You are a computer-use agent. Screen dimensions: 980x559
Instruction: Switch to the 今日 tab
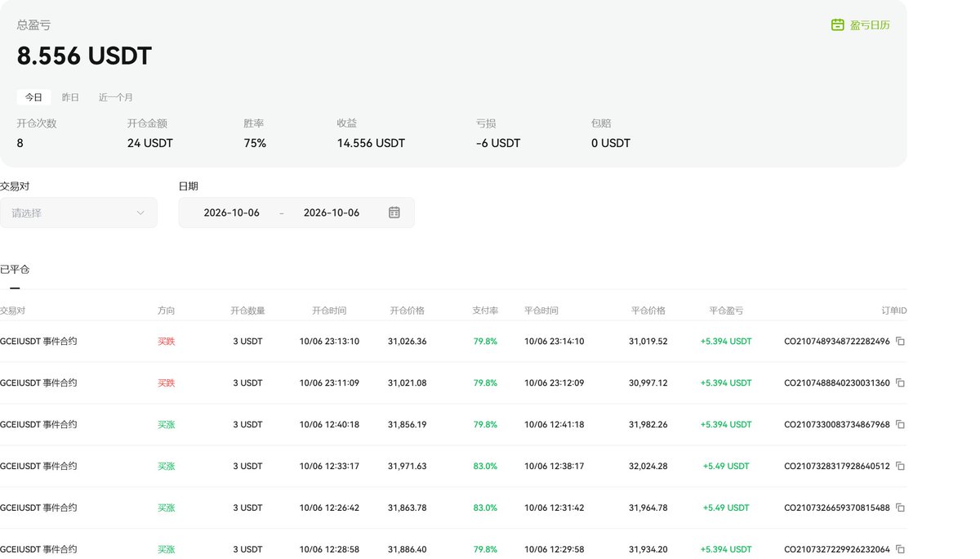(x=33, y=97)
